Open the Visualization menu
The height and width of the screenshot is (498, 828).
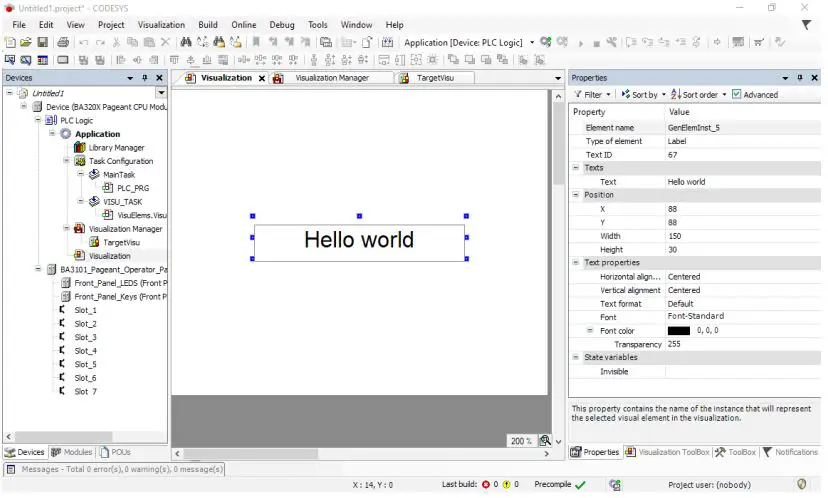tap(161, 25)
